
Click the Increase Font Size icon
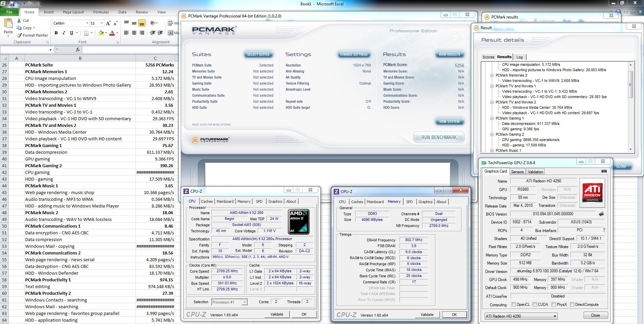pos(108,23)
